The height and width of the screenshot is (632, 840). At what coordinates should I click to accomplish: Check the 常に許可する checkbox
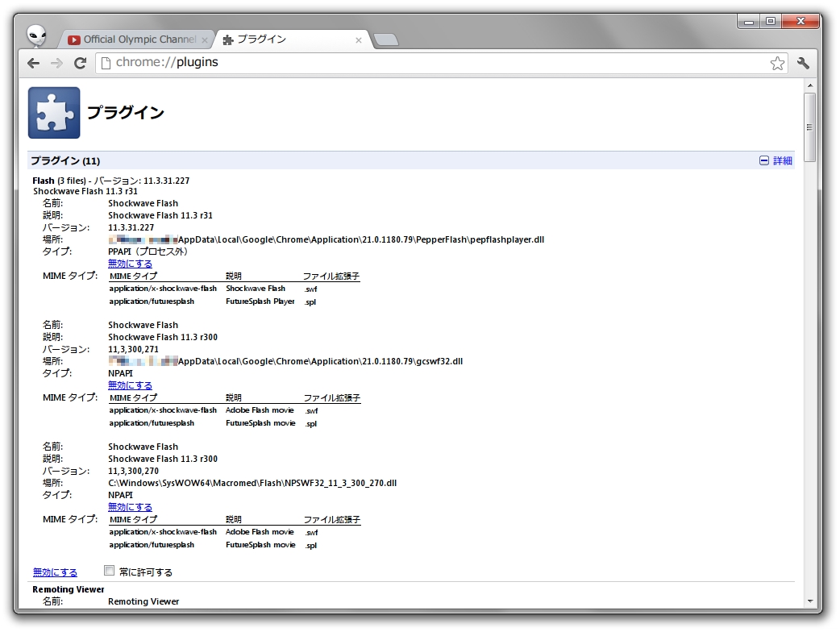click(109, 570)
